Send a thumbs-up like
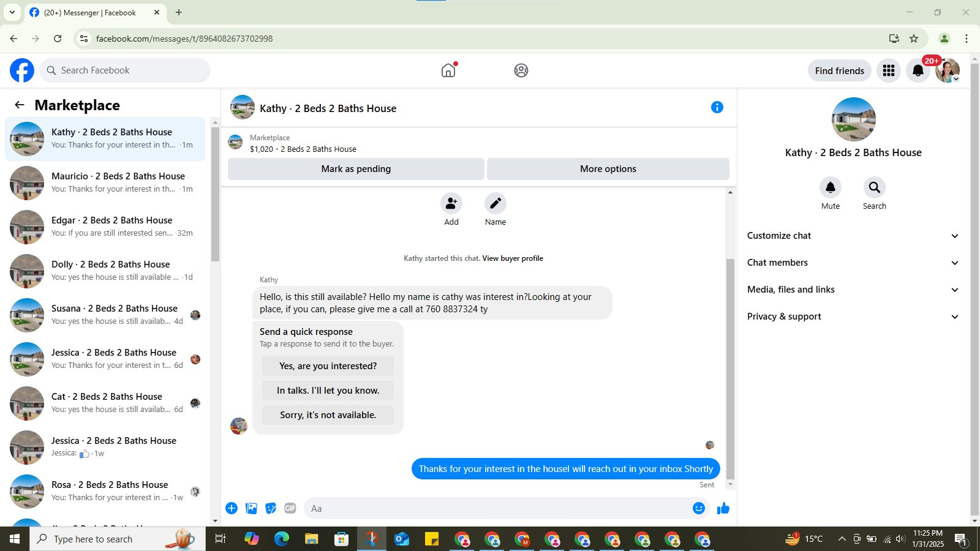This screenshot has width=980, height=551. coord(723,508)
